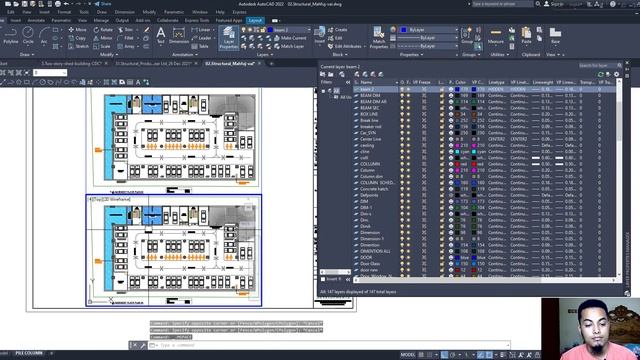Click Match Layer in the Layers panel
Viewport: 640px width, 360px height.
coord(289,46)
